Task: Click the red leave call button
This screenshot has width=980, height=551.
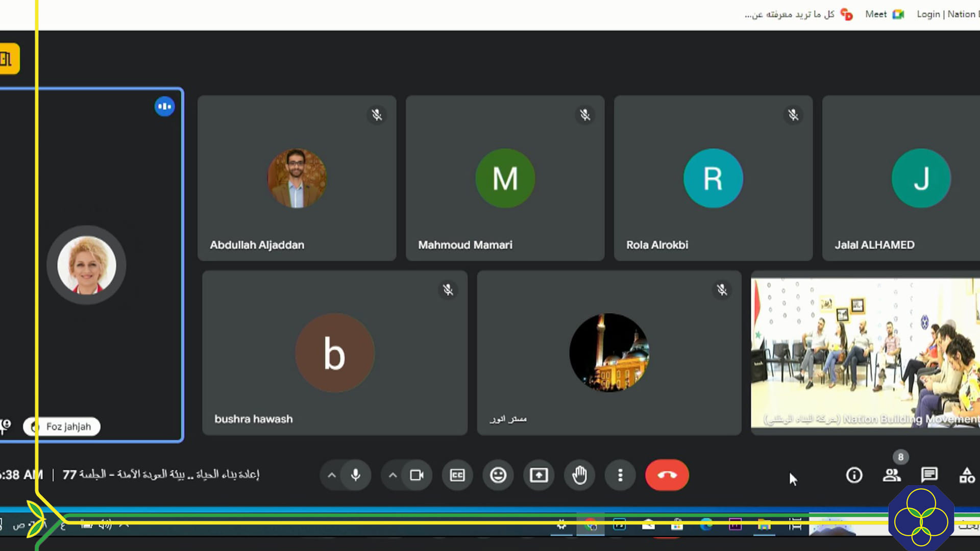Action: 667,475
